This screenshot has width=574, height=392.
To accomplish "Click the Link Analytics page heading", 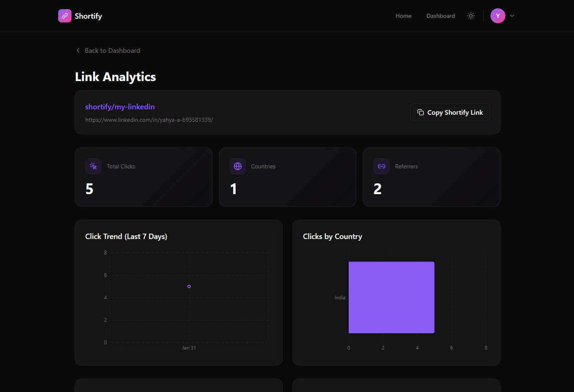I will 115,76.
